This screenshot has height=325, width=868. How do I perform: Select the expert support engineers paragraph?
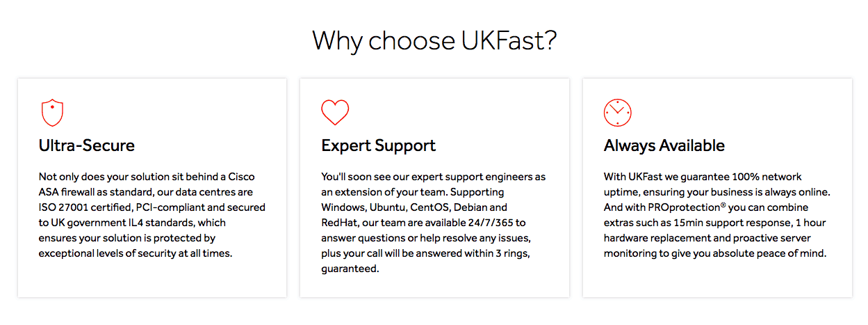(x=434, y=223)
